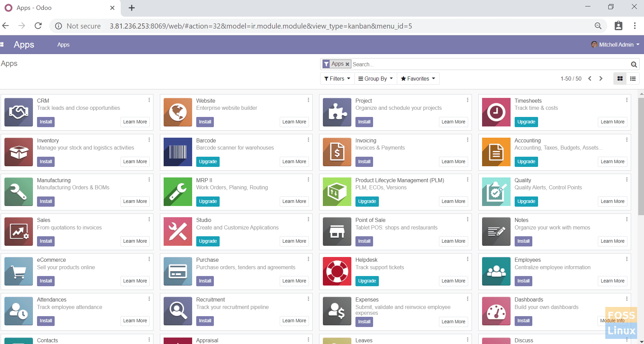Screen dimensions: 644x344
Task: Click the 1-50 / 50 pager text
Action: click(571, 79)
